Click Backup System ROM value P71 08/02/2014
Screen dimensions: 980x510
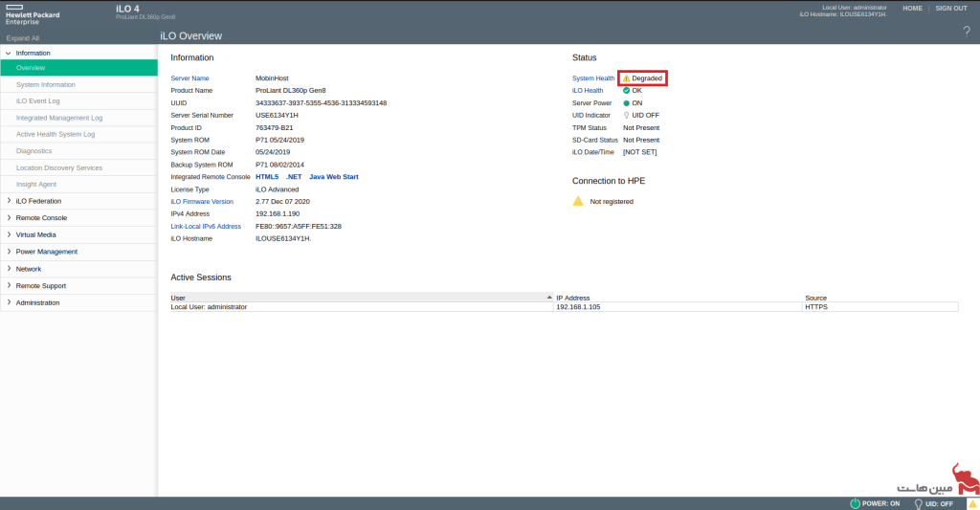(279, 165)
